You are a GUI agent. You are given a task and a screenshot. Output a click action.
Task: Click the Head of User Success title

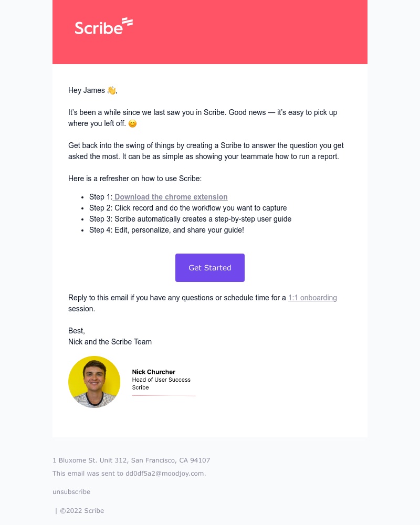161,380
